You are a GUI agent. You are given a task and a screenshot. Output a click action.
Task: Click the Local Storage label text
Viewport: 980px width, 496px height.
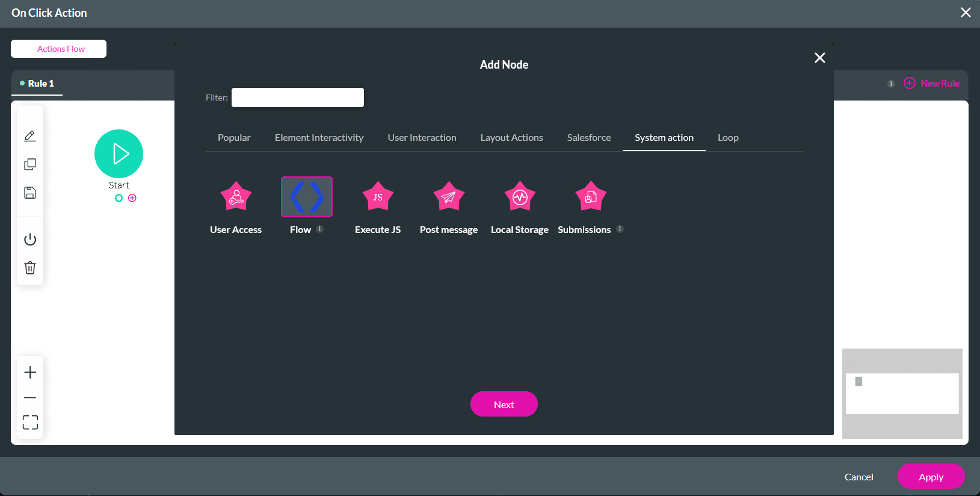point(520,230)
